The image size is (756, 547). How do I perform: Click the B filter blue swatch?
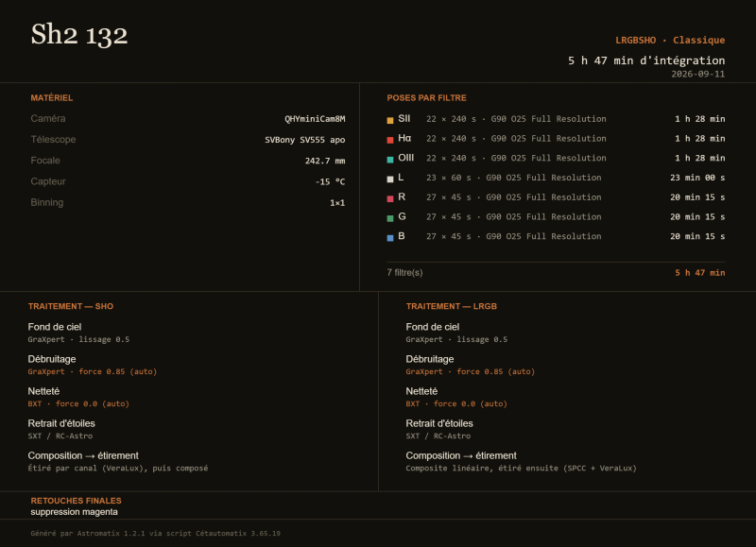click(390, 237)
